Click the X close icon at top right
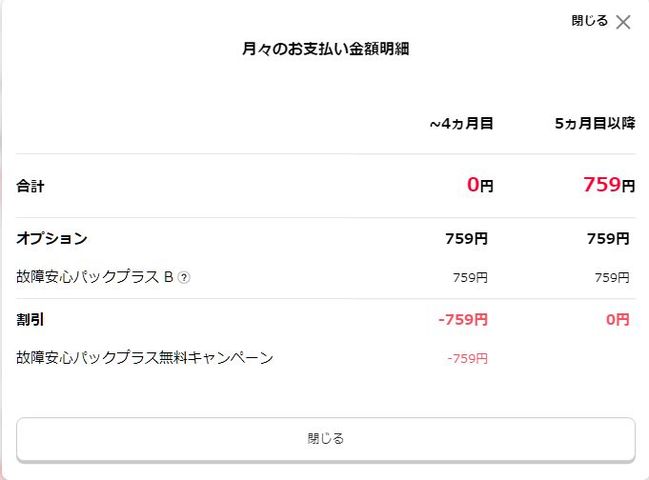Screen dimensions: 649x480 point(623,22)
